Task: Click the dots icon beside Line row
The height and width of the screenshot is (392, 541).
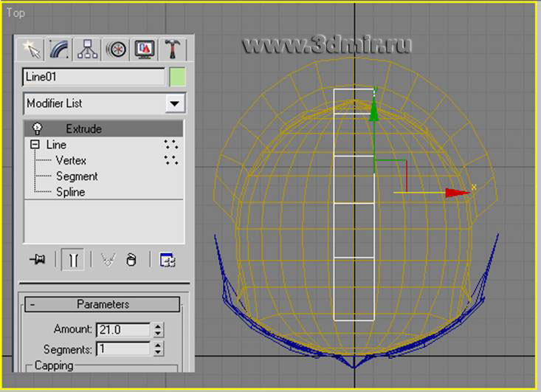Action: (171, 144)
